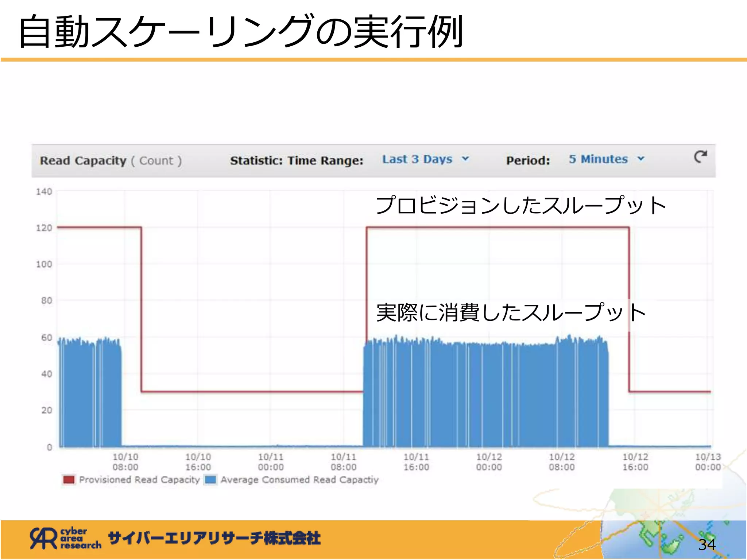The image size is (747, 560).
Task: Click the 100 y-axis value
Action: point(44,264)
